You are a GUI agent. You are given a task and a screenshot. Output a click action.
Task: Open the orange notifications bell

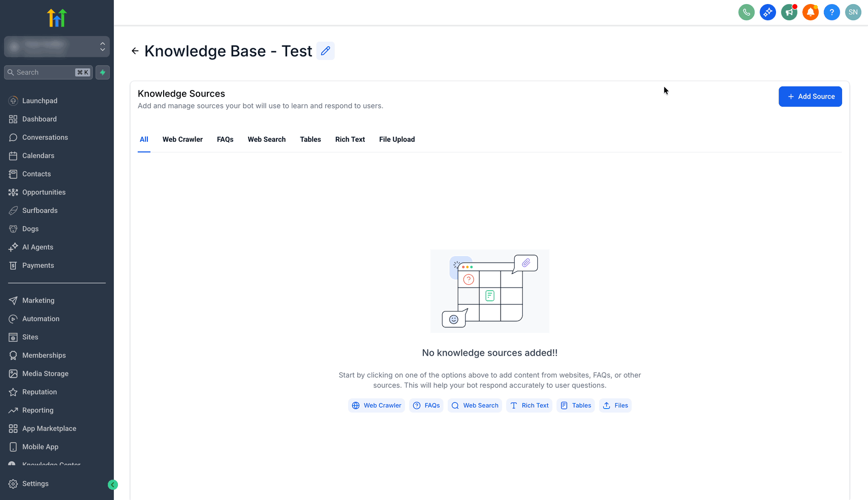tap(810, 12)
